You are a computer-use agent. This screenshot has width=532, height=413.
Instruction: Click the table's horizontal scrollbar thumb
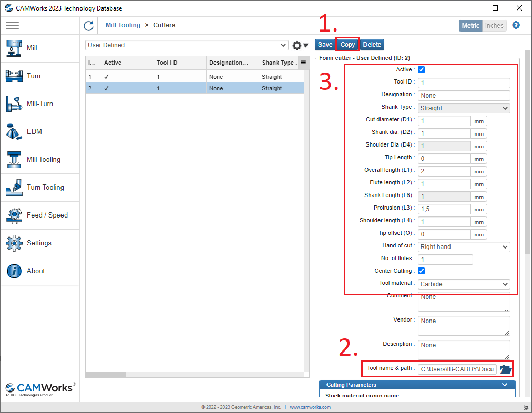106,375
